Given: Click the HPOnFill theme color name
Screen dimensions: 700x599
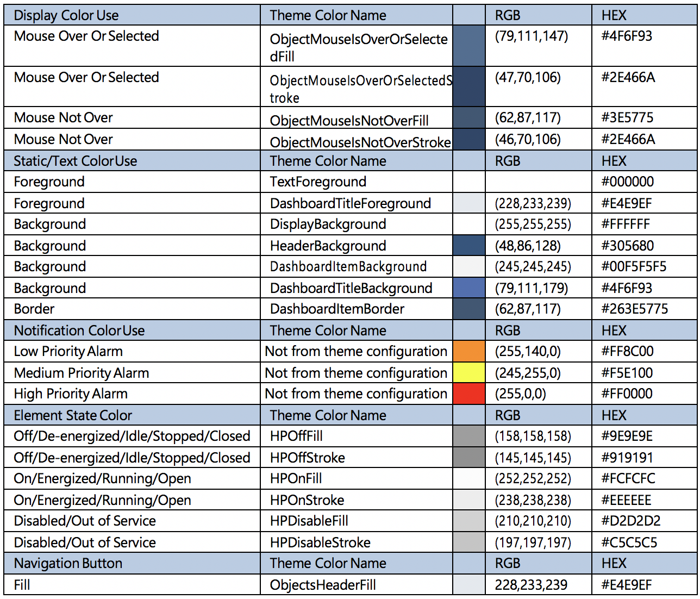Looking at the screenshot, I should point(296,479).
